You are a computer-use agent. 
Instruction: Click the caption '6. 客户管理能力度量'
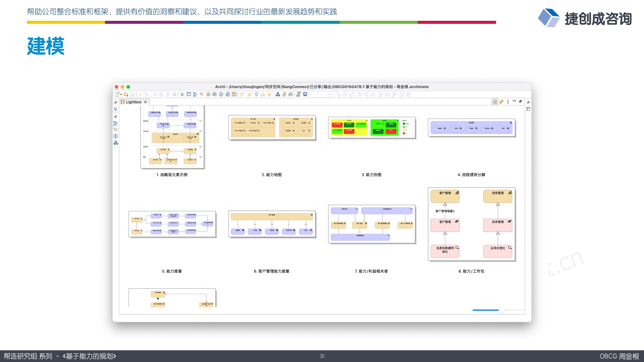[272, 271]
